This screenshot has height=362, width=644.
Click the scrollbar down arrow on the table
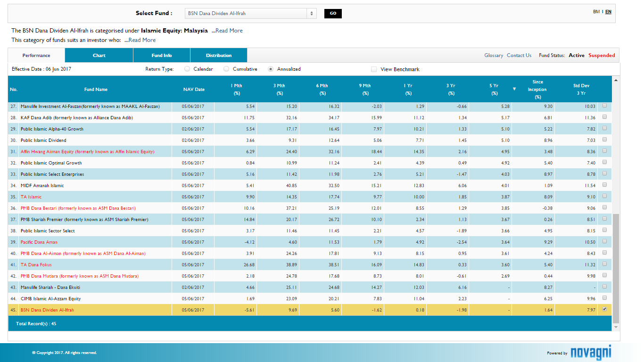tap(615, 327)
